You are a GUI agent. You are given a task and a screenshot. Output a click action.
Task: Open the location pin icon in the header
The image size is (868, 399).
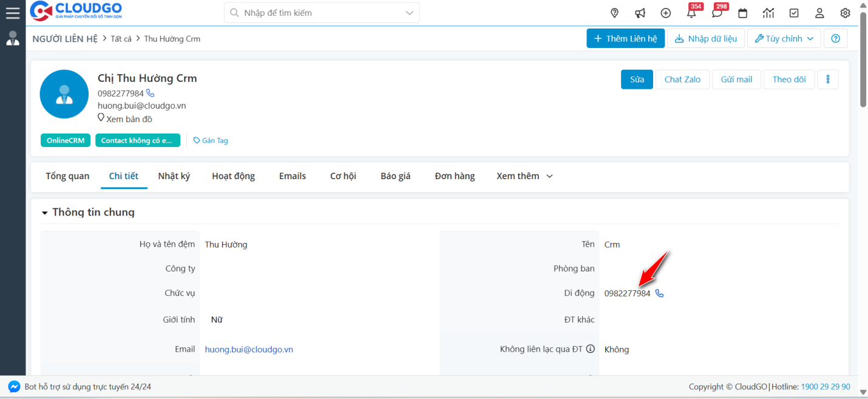point(614,13)
